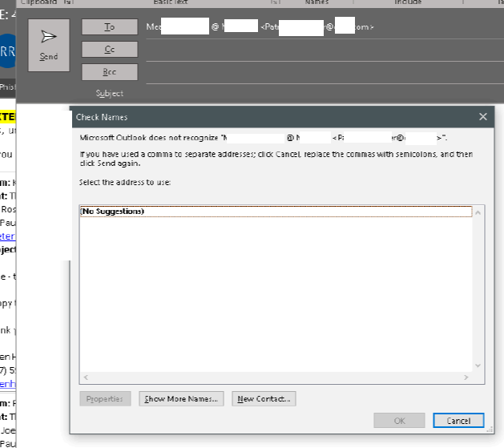The width and height of the screenshot is (504, 448).
Task: Open the Cc recipients button
Action: (x=110, y=49)
